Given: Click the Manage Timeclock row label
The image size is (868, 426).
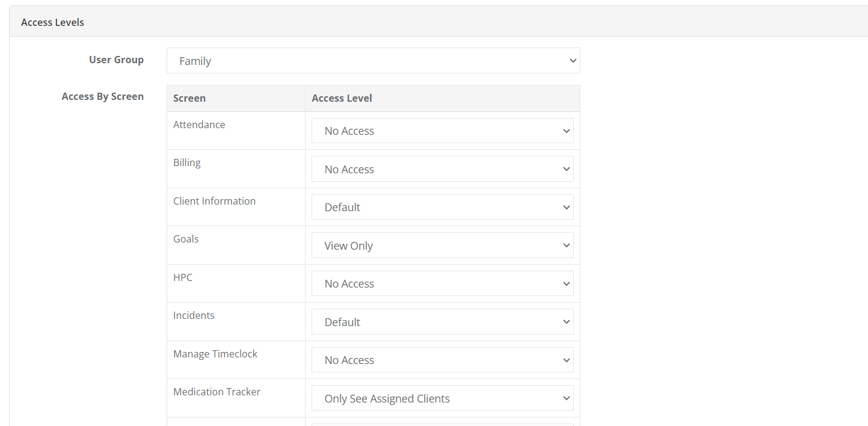Looking at the screenshot, I should [215, 354].
